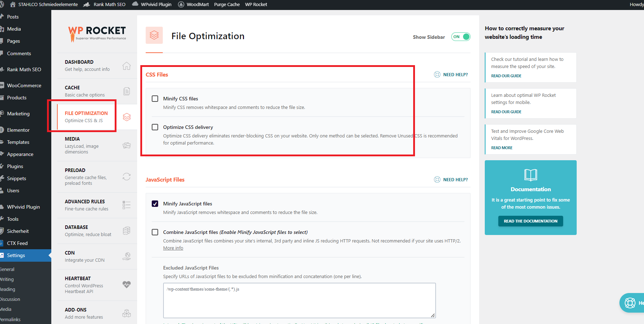Click the Add-ons cubes icon
The height and width of the screenshot is (324, 644).
pos(126,313)
